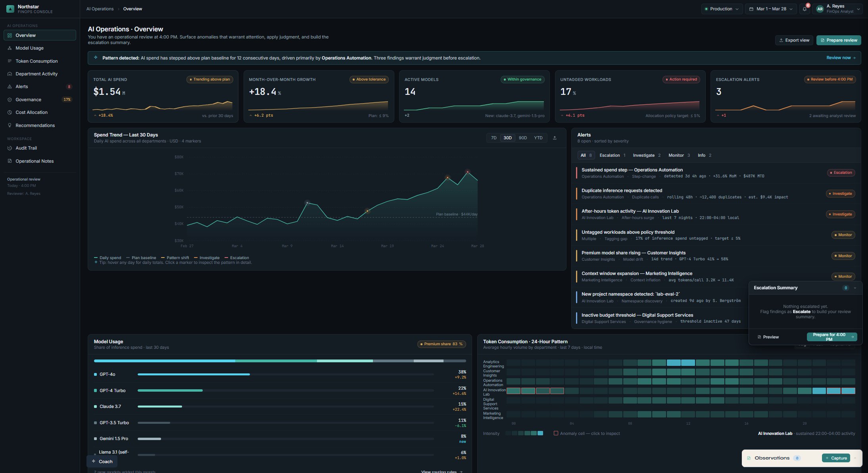Viewport: 868px width, 473px height.
Task: Click the sparkle icon in Pattern detected banner
Action: [x=96, y=58]
